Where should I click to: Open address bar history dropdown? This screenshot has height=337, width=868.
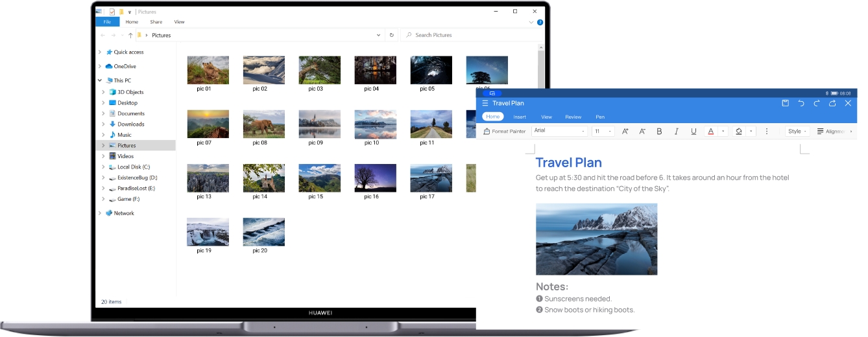(x=379, y=35)
